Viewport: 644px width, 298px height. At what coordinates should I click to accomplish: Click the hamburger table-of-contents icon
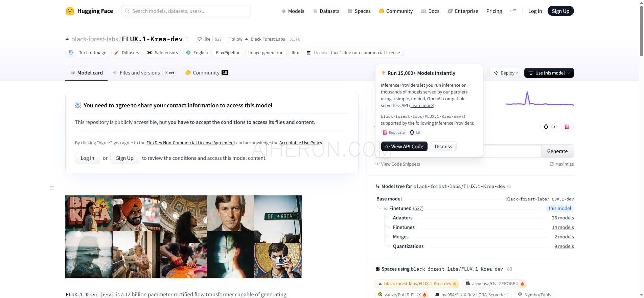[52, 188]
